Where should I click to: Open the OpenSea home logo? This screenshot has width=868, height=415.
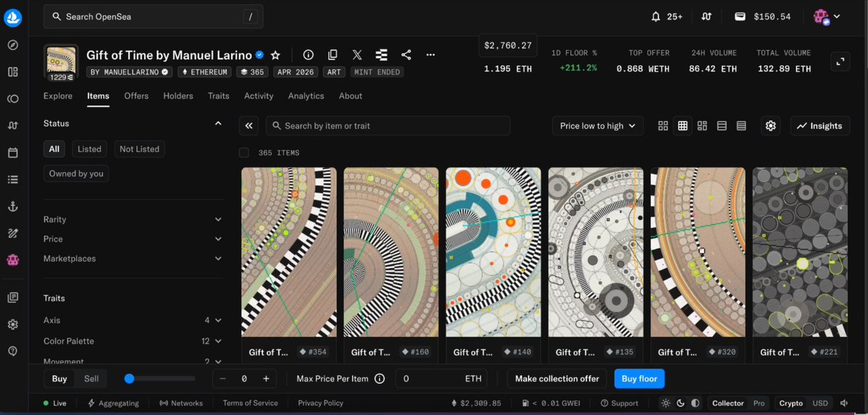[13, 17]
